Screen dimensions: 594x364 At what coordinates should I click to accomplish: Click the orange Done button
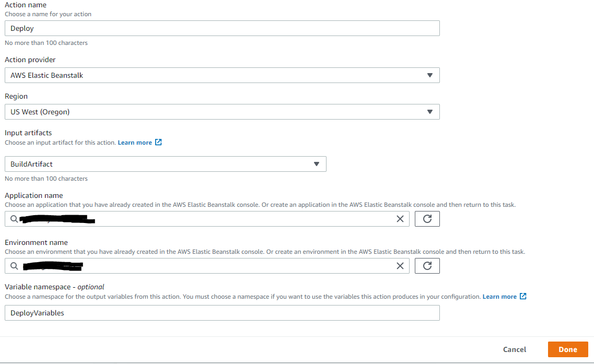point(568,349)
